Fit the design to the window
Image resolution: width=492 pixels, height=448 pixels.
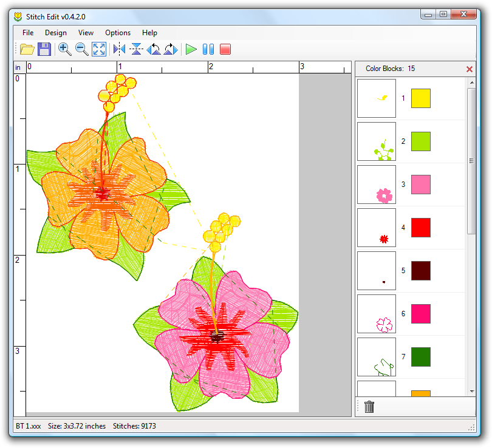pos(98,49)
